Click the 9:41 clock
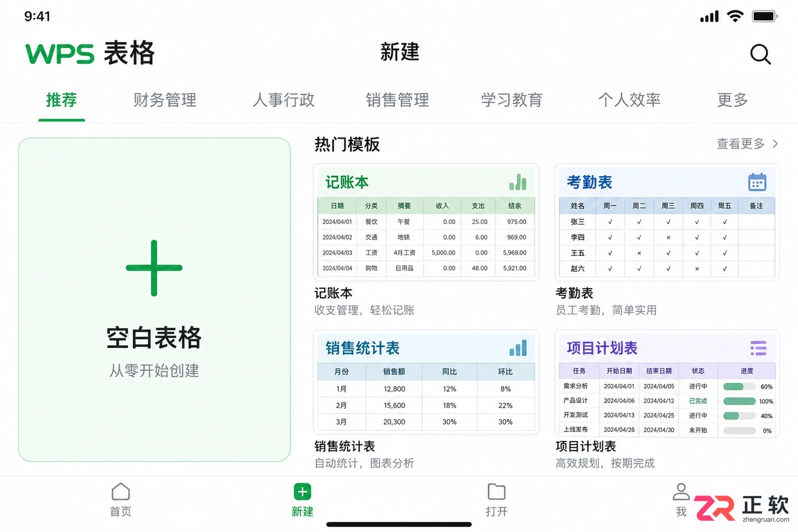 pyautogui.click(x=37, y=17)
